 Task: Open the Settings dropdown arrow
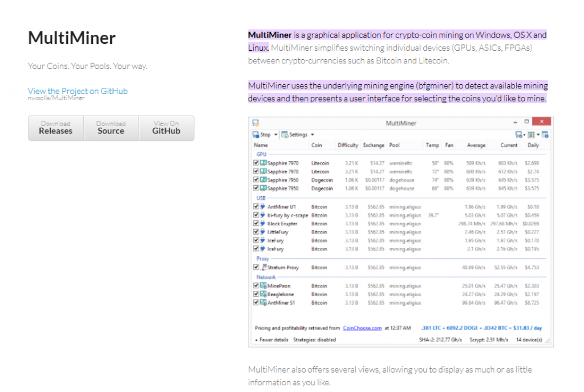[x=313, y=134]
